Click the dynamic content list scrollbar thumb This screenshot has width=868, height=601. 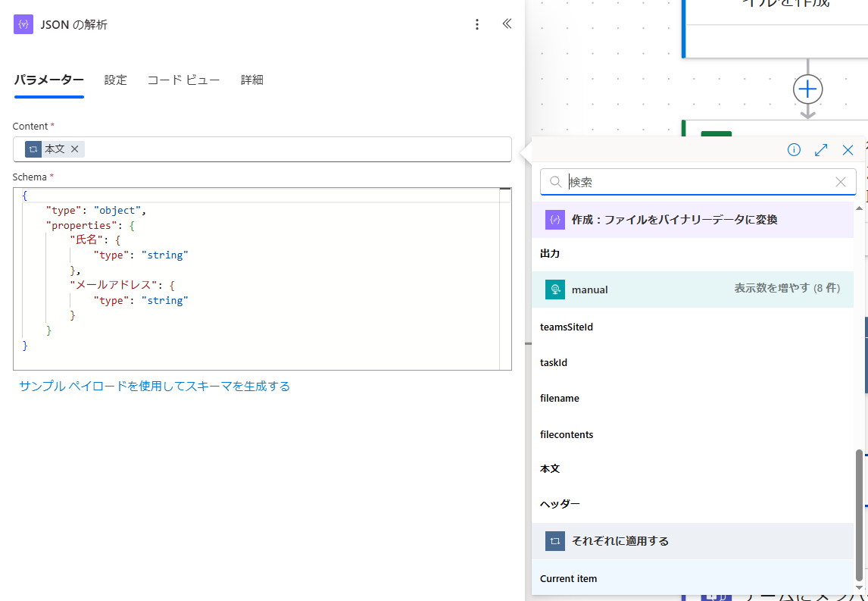859,515
